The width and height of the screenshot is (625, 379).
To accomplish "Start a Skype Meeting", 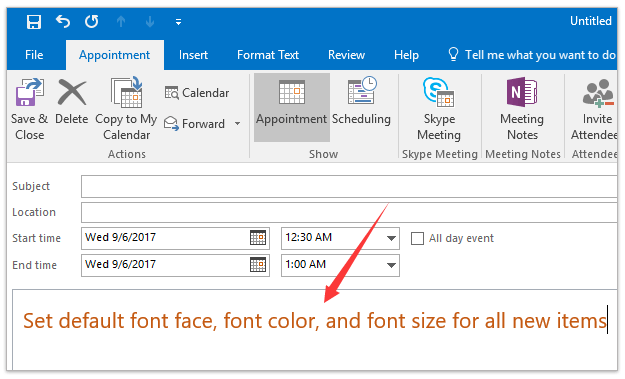I will click(x=439, y=109).
